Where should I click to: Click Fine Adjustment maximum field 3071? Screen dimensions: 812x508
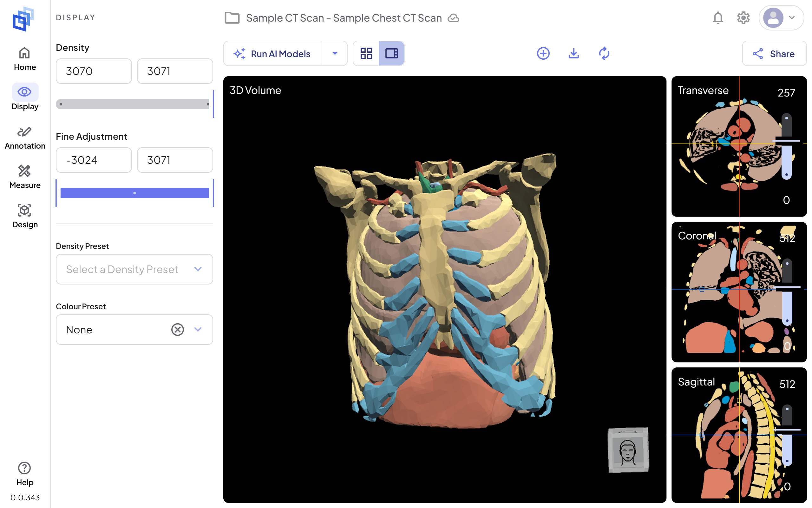[175, 160]
